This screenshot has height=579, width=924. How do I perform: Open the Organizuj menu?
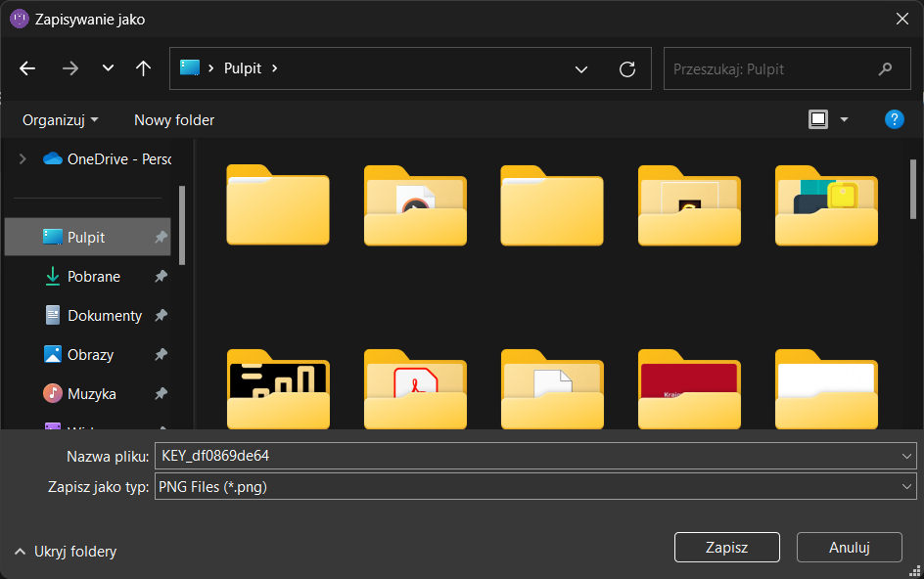coord(61,119)
